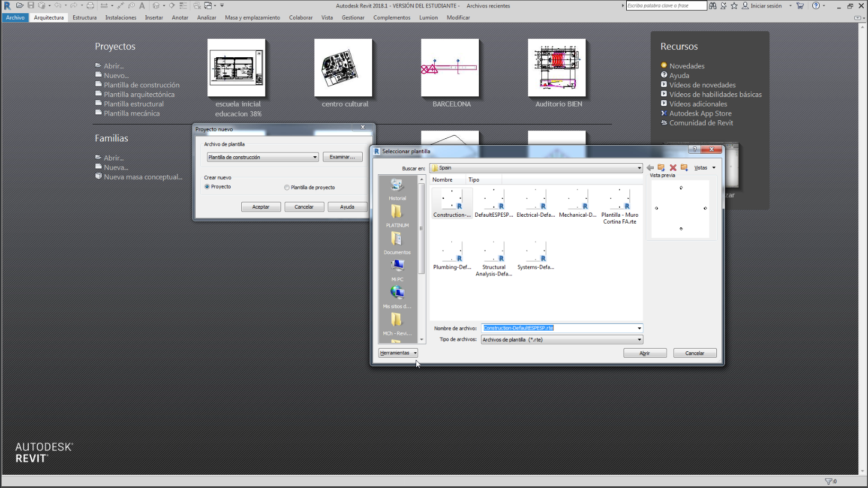Expand the Iniciar sesión dropdown arrow
This screenshot has width=868, height=488.
[x=790, y=6]
